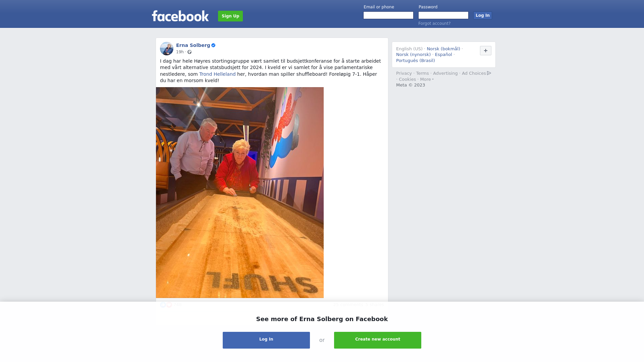Viewport: 644px width, 362px height.
Task: Focus the Email or phone field
Action: (388, 15)
